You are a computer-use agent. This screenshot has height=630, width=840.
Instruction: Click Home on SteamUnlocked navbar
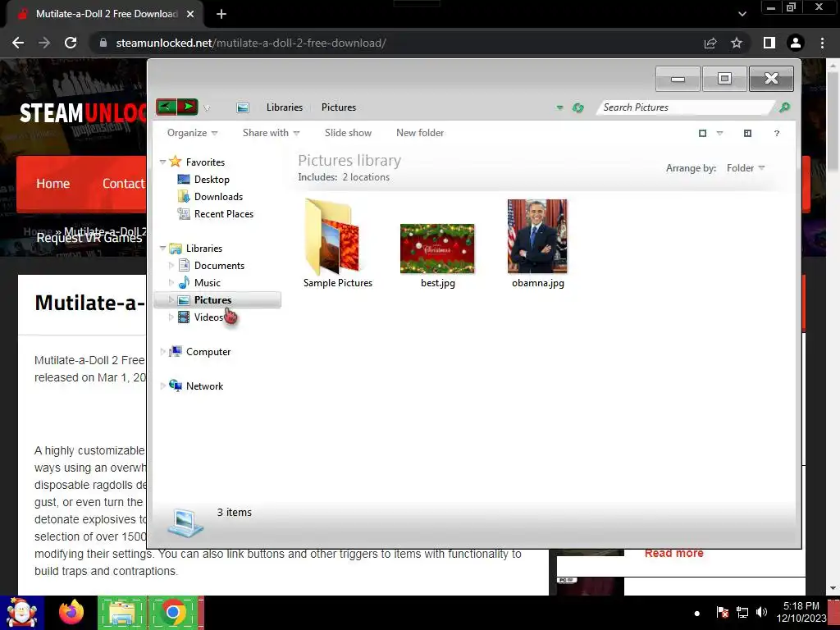53,184
